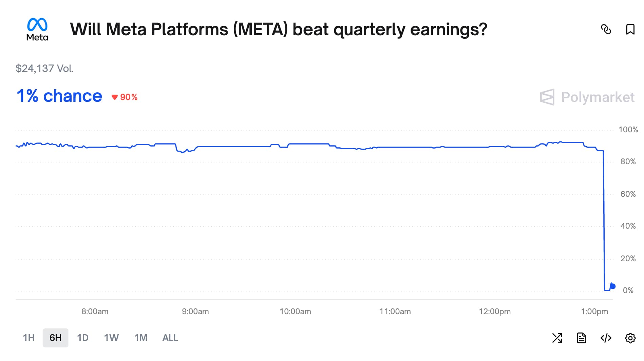Click the shuffle arrows icon
Screen dimensions: 644x361
[557, 338]
